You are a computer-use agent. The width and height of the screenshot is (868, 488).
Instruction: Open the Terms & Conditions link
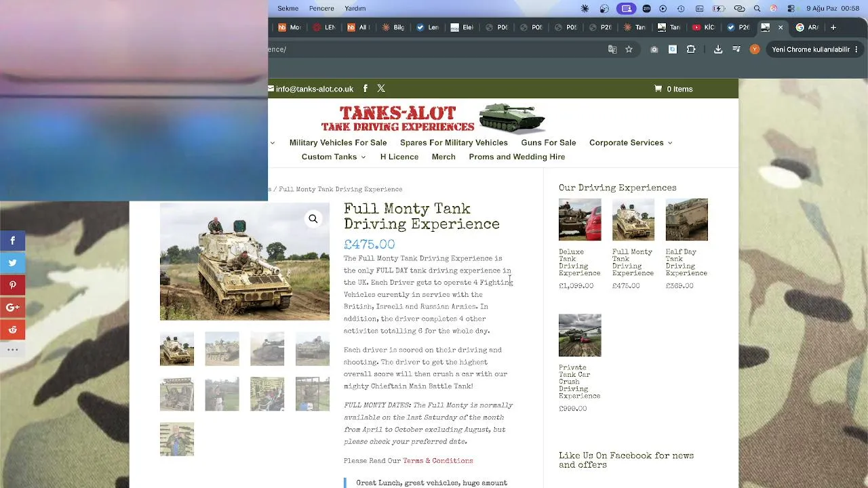pos(438,461)
